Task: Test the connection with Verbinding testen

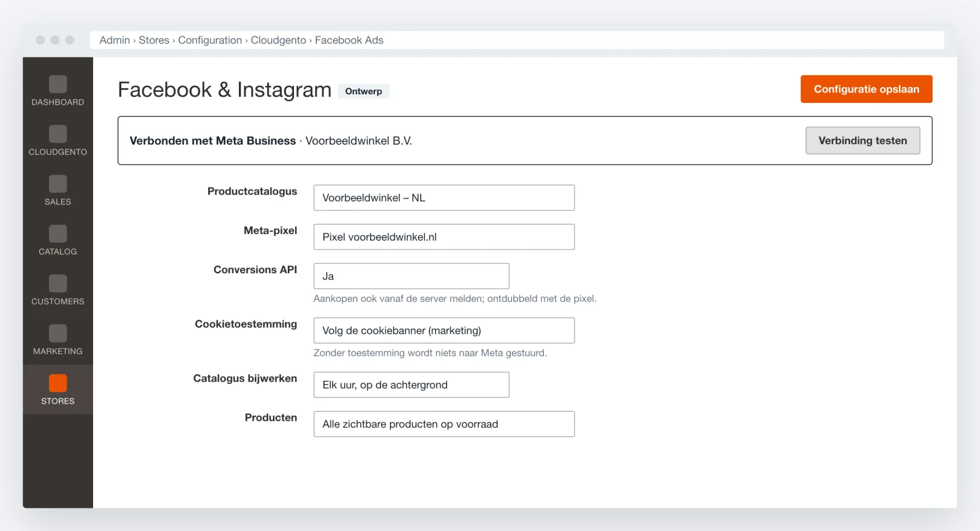Action: pyautogui.click(x=862, y=140)
